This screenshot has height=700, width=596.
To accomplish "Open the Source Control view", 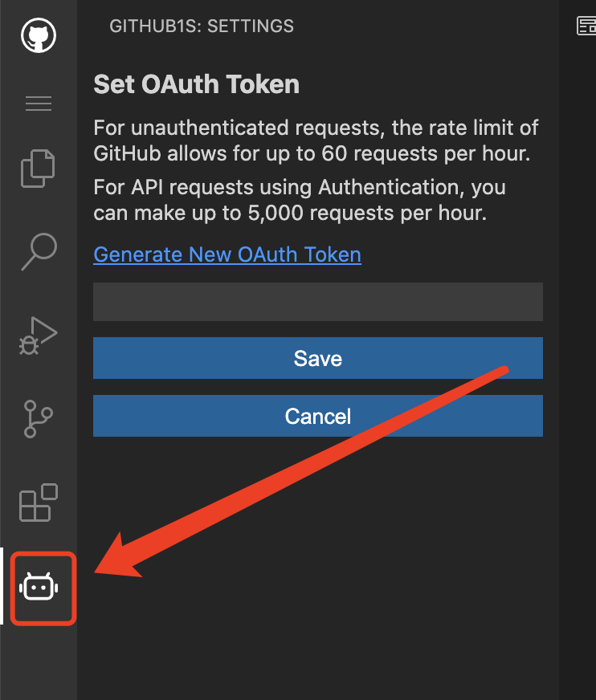I will click(38, 418).
